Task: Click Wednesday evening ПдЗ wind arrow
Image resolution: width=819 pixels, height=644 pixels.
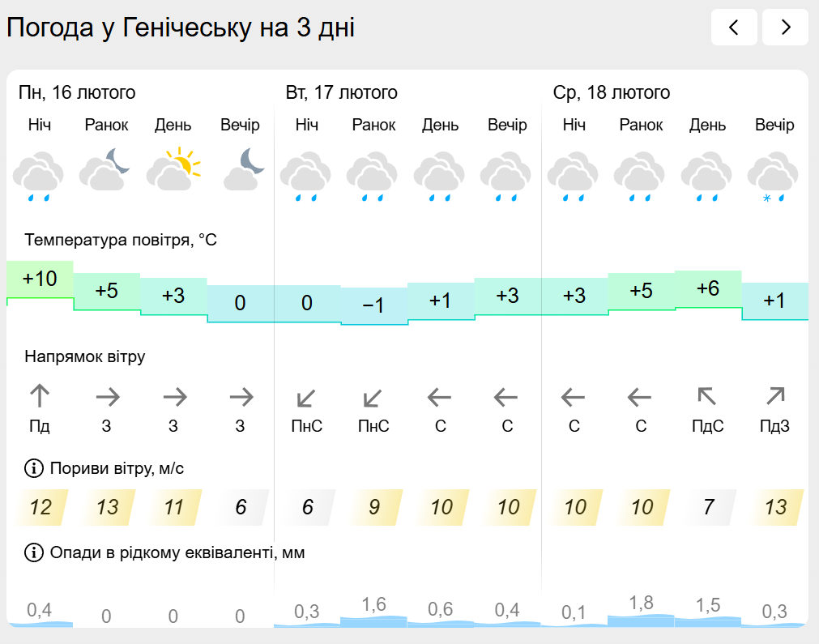Action: coord(774,397)
